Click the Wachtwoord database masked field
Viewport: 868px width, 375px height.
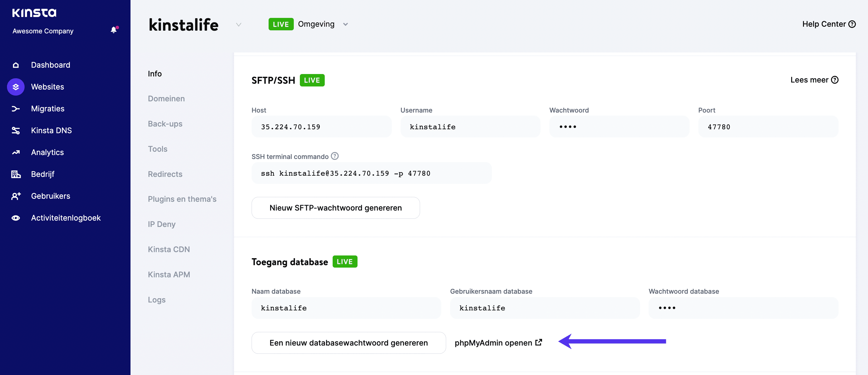pyautogui.click(x=743, y=308)
